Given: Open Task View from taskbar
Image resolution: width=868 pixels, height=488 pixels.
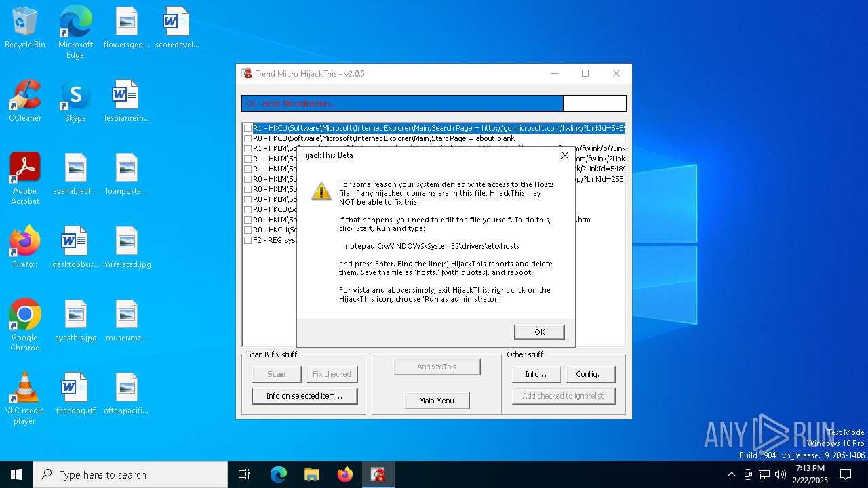Looking at the screenshot, I should [244, 474].
